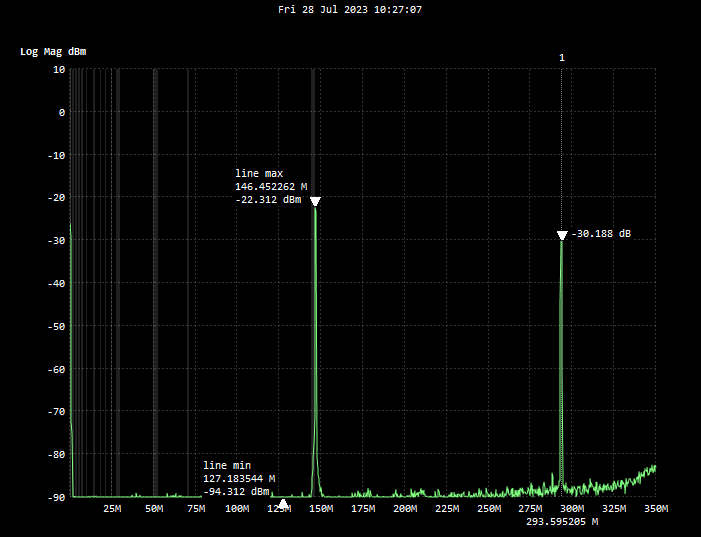The width and height of the screenshot is (701, 537).
Task: Click the marker 1 triangle at -30.188 dB
Action: [562, 235]
